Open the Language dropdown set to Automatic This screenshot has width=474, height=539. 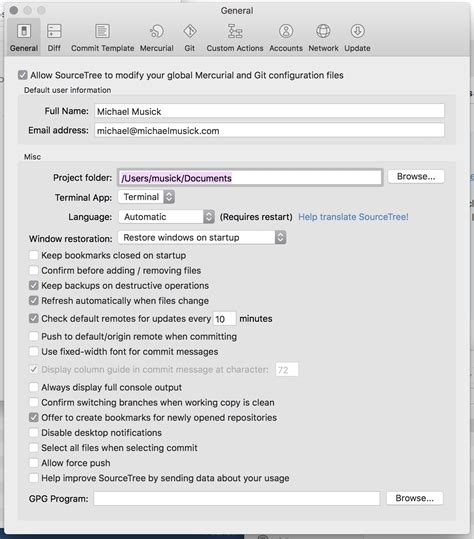point(167,217)
